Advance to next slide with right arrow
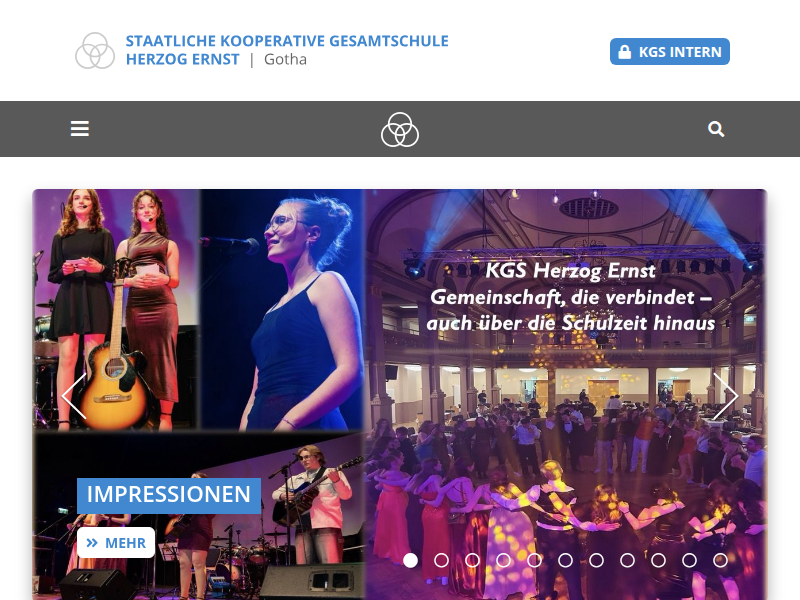This screenshot has height=600, width=800. 725,396
